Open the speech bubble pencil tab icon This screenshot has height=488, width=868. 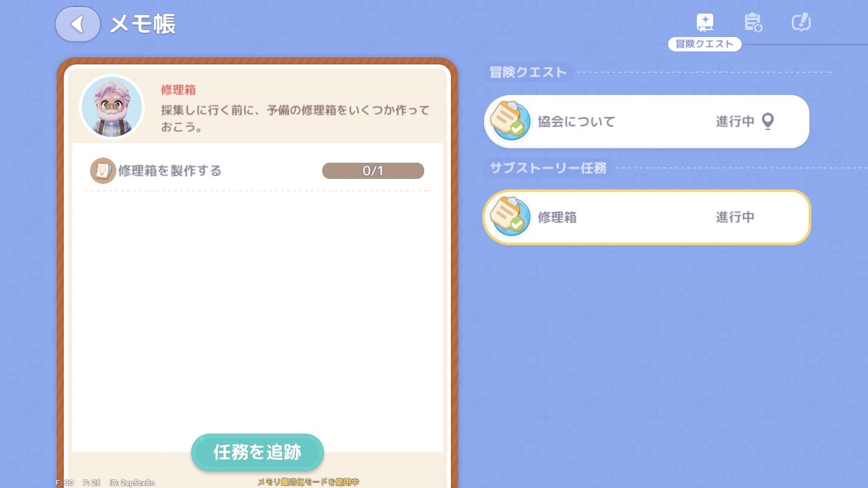pos(801,23)
